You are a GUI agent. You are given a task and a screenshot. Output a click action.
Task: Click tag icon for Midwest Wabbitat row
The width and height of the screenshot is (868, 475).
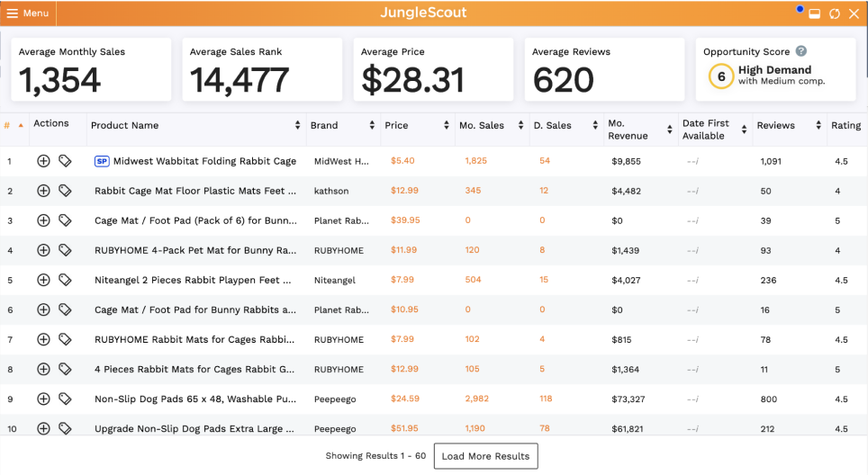pyautogui.click(x=65, y=161)
